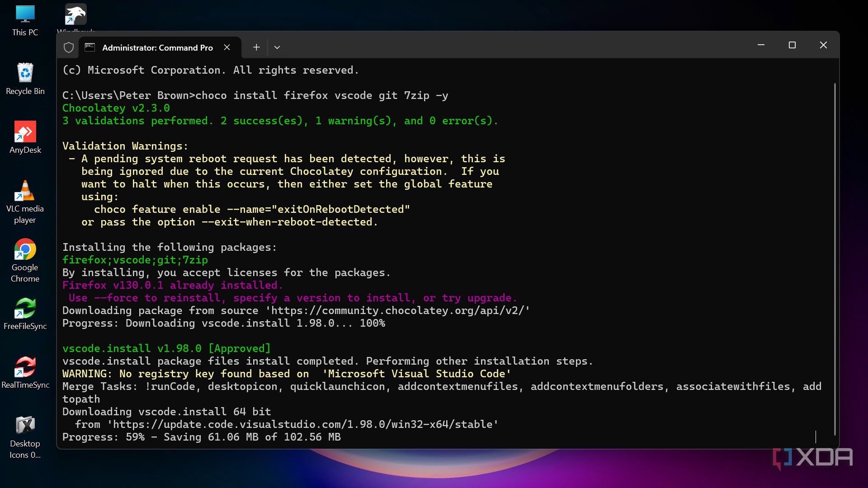Click the visualstudio update download URL
Screen dimensions: 868x488
[x=303, y=425]
